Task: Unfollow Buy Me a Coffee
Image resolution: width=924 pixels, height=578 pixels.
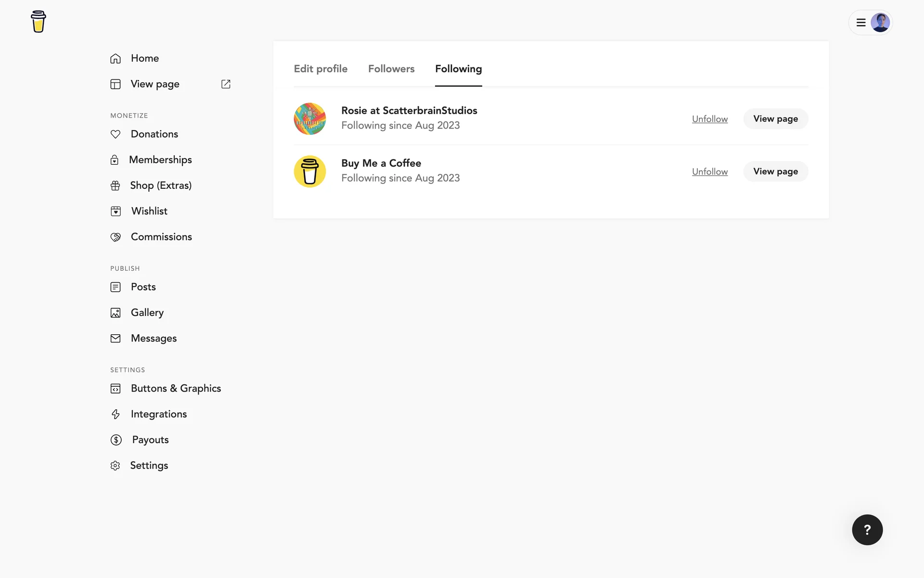Action: tap(709, 171)
